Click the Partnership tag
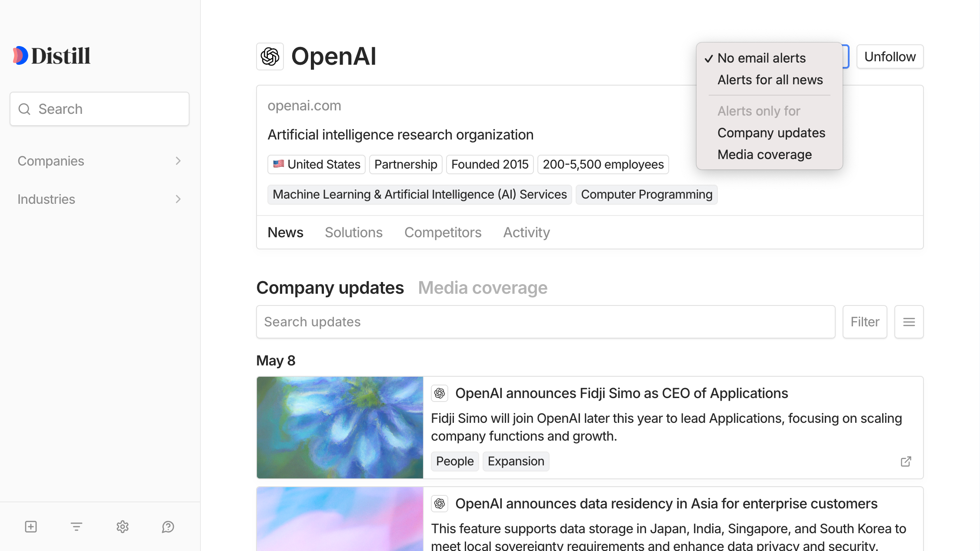Screen dimensions: 980x551 click(x=406, y=165)
